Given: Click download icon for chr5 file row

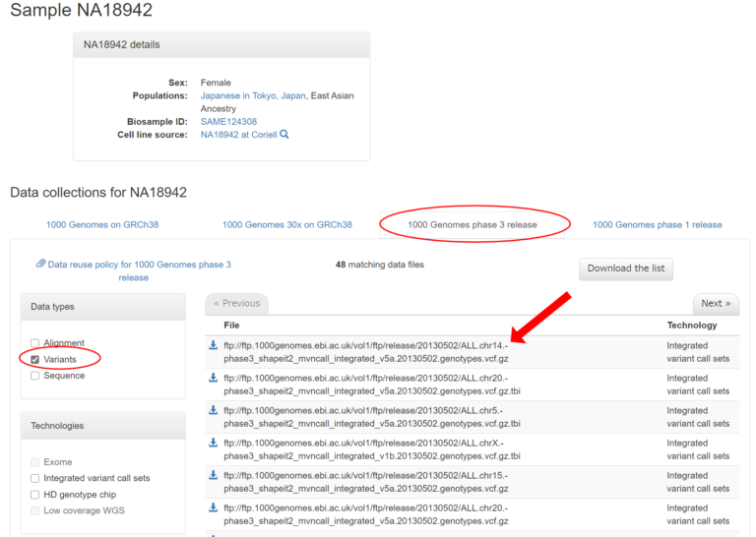Looking at the screenshot, I should click(x=213, y=410).
